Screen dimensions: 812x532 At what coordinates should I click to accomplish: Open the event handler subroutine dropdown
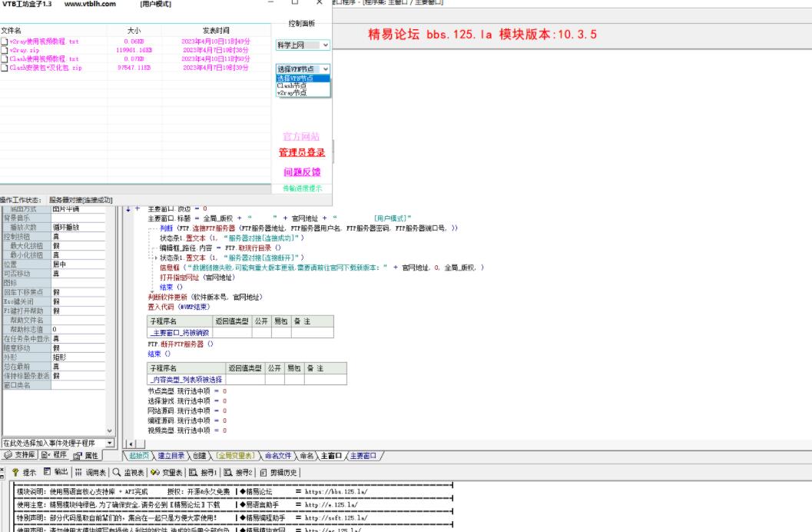[109, 443]
